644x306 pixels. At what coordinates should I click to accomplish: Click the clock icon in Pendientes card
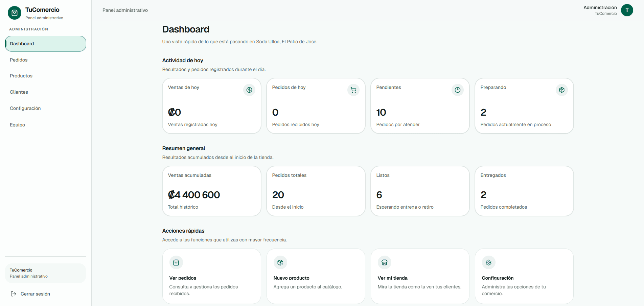coord(458,90)
